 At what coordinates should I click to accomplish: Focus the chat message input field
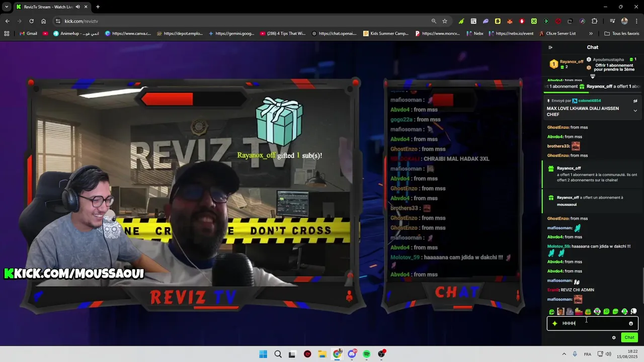click(x=593, y=323)
